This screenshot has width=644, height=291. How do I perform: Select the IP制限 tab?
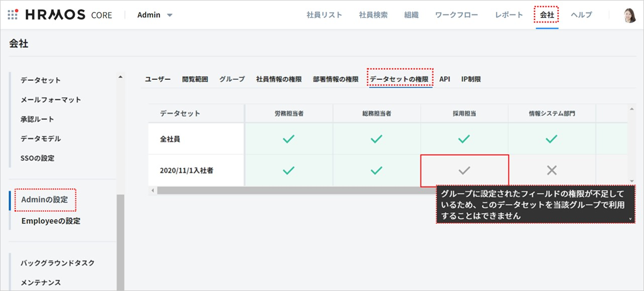[471, 79]
